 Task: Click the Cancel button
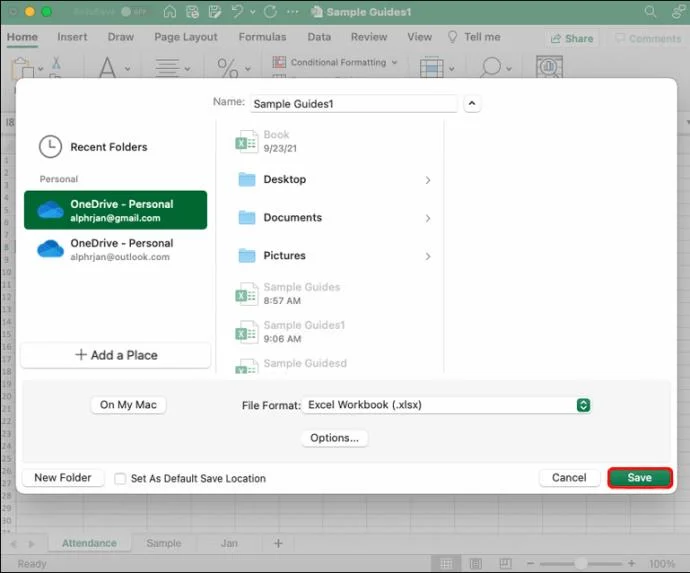point(569,478)
